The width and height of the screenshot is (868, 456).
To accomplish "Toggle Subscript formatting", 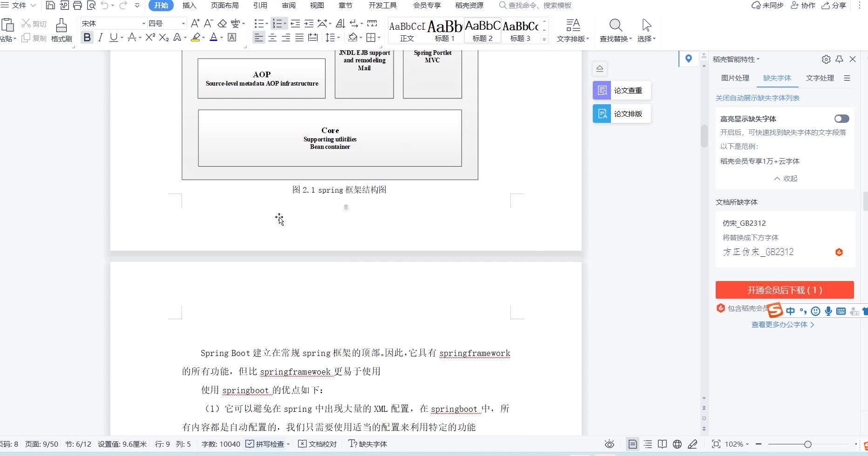I will [x=164, y=38].
